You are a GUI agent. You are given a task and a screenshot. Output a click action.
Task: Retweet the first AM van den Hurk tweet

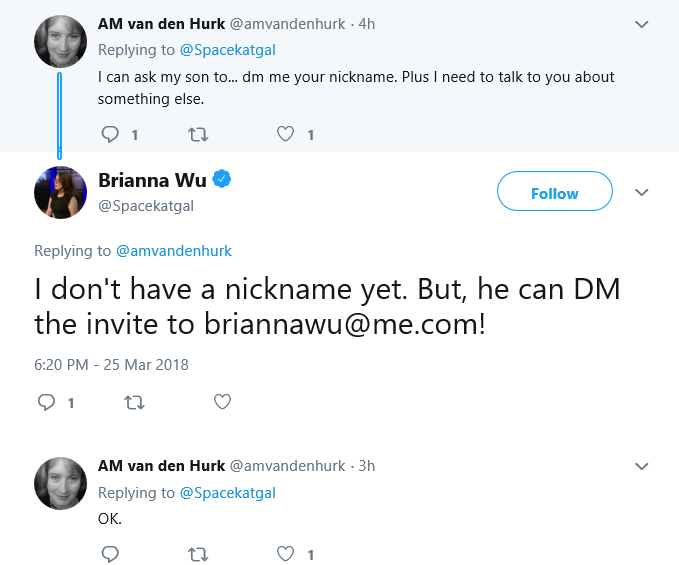(198, 135)
